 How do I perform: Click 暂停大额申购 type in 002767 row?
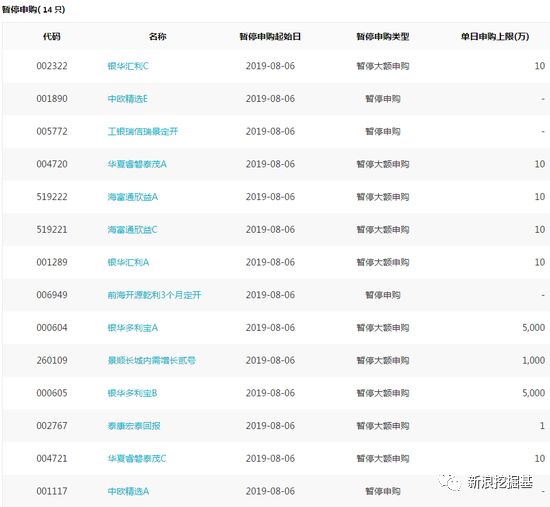tap(383, 426)
